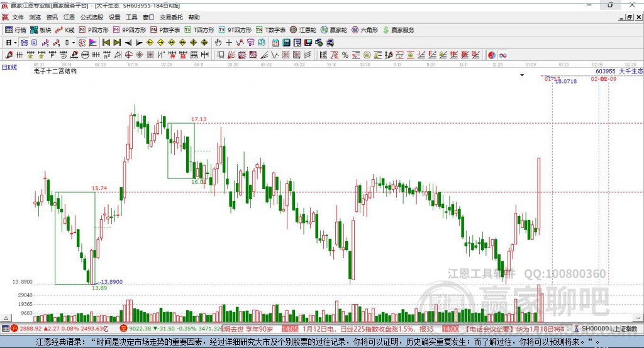Restore the inner chart window
Screen dimensions: 644x348
point(630,17)
